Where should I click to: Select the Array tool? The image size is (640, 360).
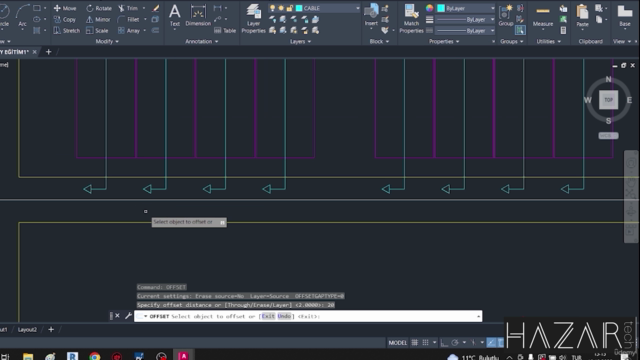click(129, 30)
